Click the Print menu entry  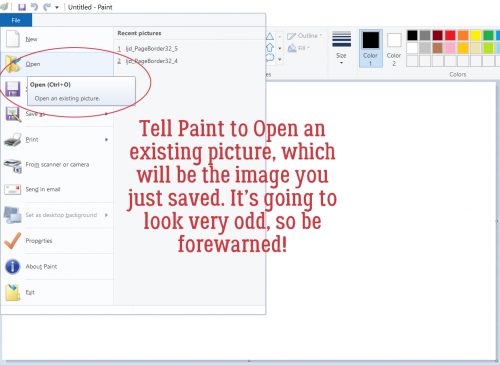point(57,139)
